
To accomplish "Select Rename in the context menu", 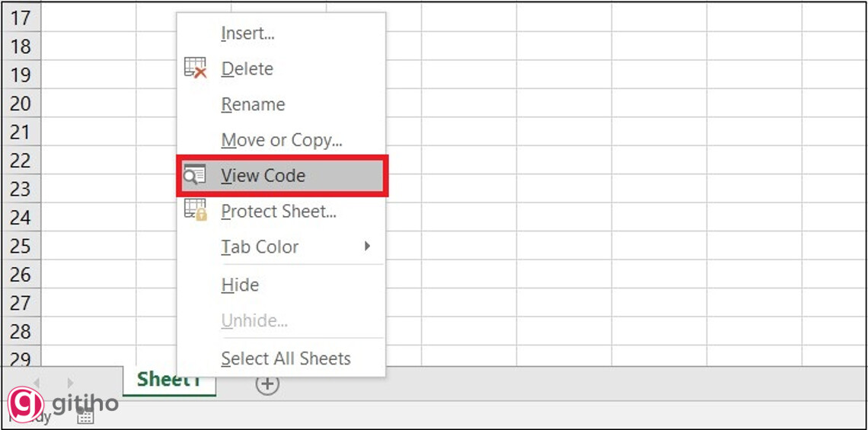I will [x=253, y=105].
